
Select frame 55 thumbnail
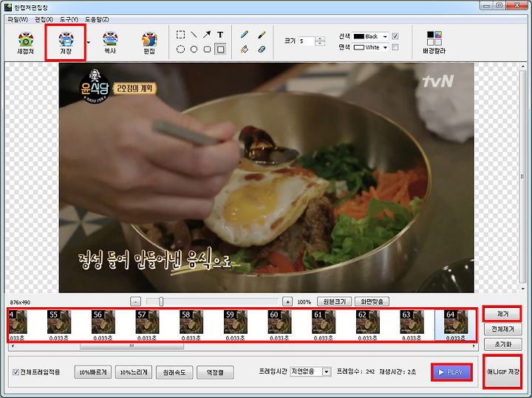(x=59, y=322)
